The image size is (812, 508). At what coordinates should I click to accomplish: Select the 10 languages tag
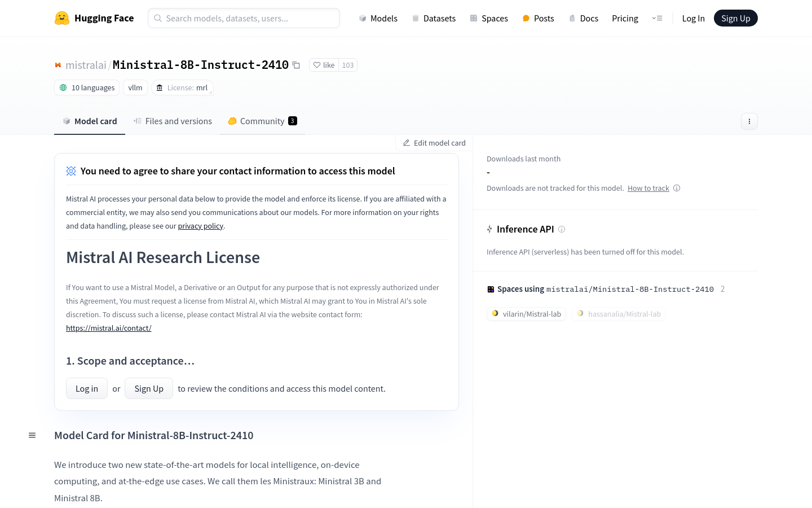click(87, 87)
